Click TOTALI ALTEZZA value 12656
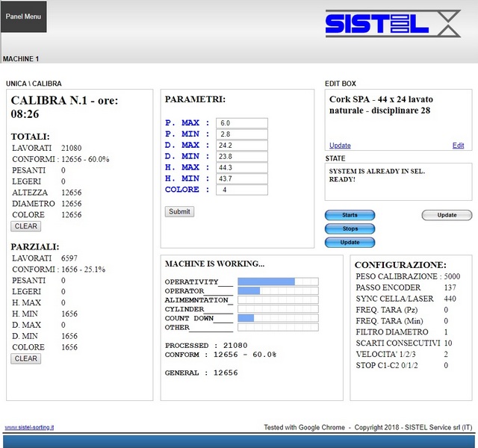The image size is (478, 448). tap(72, 193)
